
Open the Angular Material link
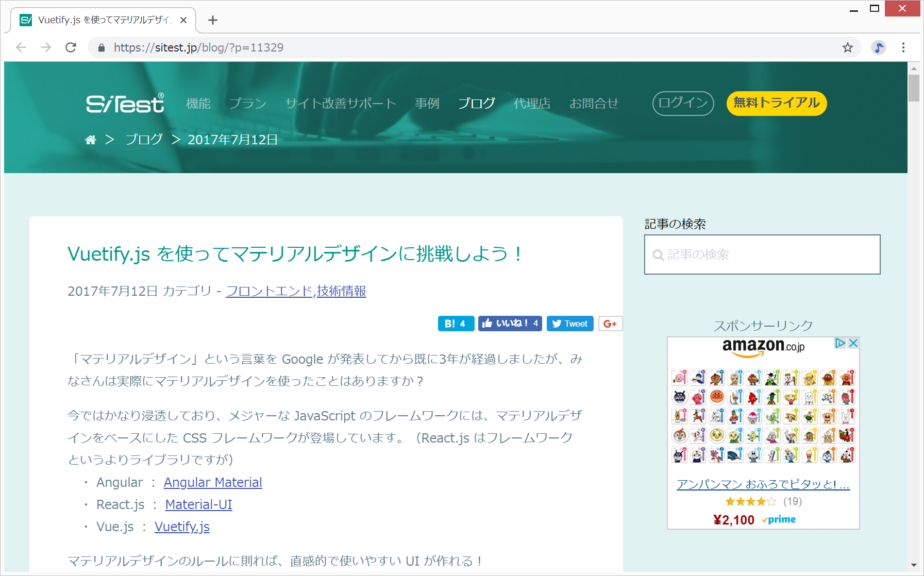click(213, 483)
